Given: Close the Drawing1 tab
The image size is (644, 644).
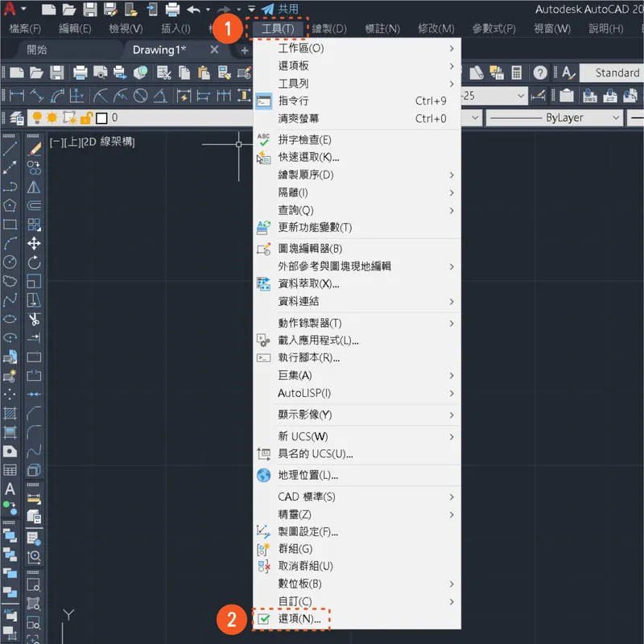Looking at the screenshot, I should point(214,50).
